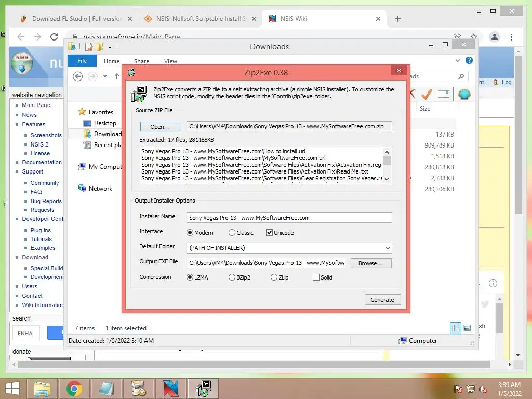Select Desktop in Explorer navigation pane
Viewport: 532px width, 399px height.
point(100,123)
